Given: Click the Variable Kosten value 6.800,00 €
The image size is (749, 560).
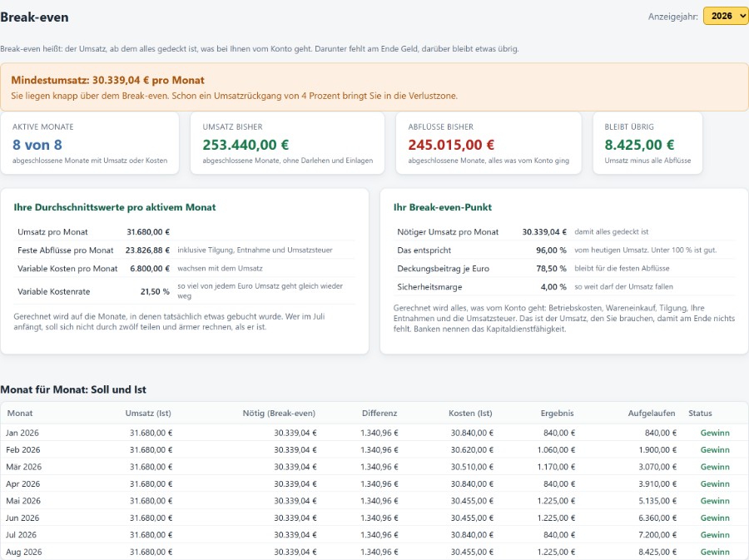Looking at the screenshot, I should tap(150, 269).
